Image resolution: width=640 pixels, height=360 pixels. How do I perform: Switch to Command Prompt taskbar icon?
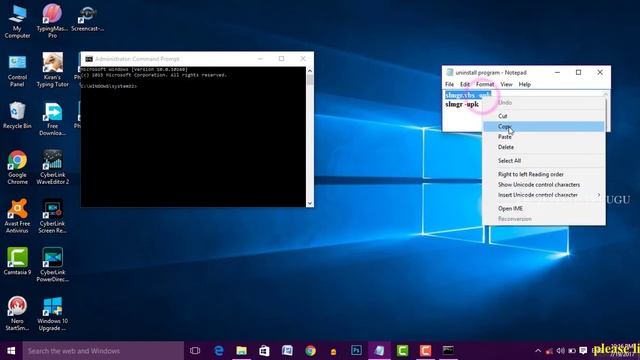tap(448, 351)
